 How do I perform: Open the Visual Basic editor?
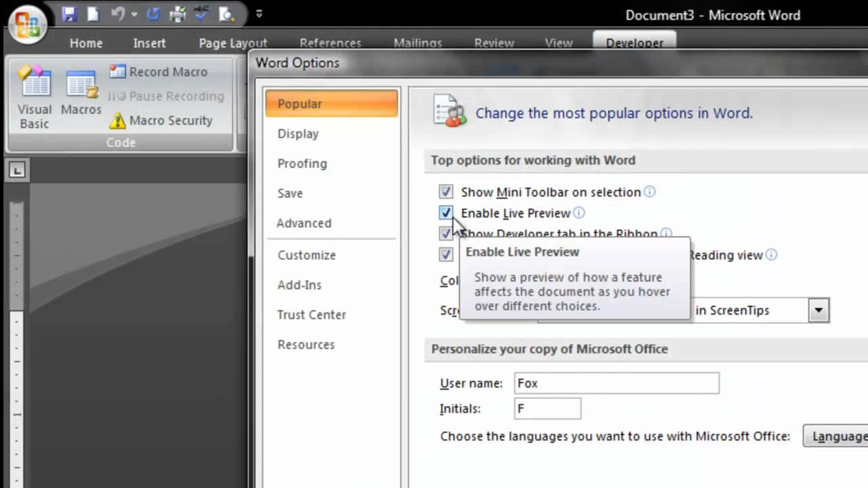[35, 98]
